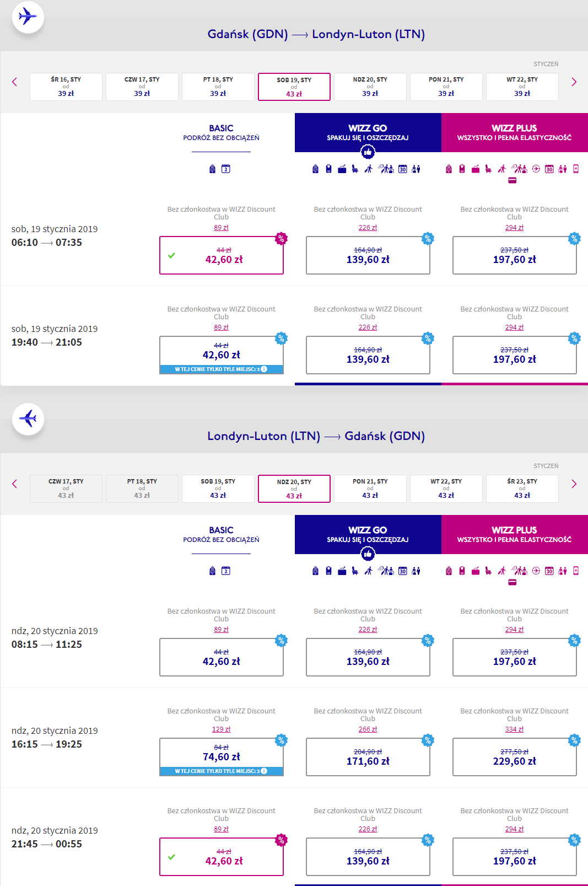Image resolution: width=588 pixels, height=886 pixels.
Task: Click BASIC backpack icon in outbound flight section
Action: coord(212,169)
